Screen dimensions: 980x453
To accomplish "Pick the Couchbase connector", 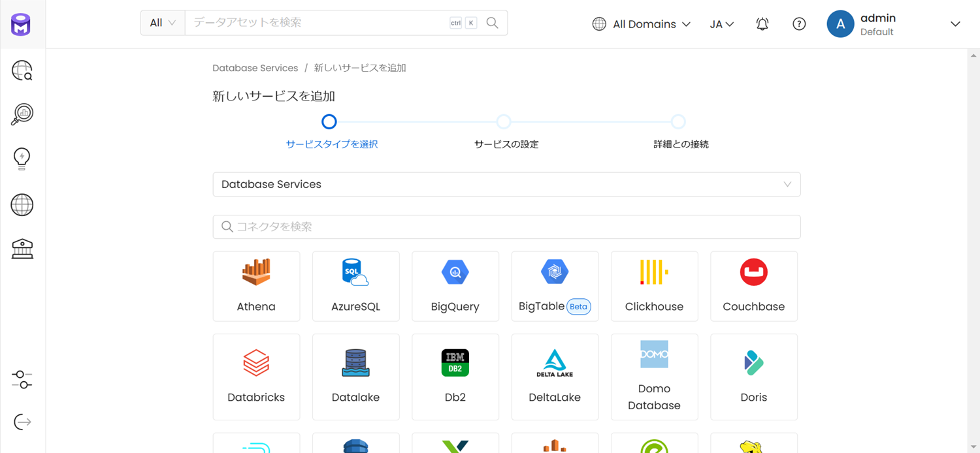I will pyautogui.click(x=754, y=287).
